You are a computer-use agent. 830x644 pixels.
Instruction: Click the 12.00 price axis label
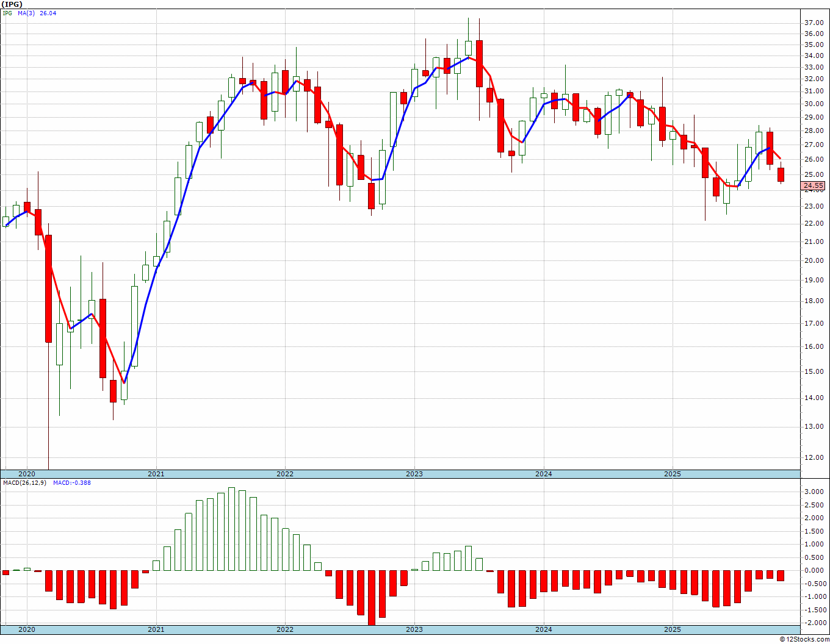point(814,457)
